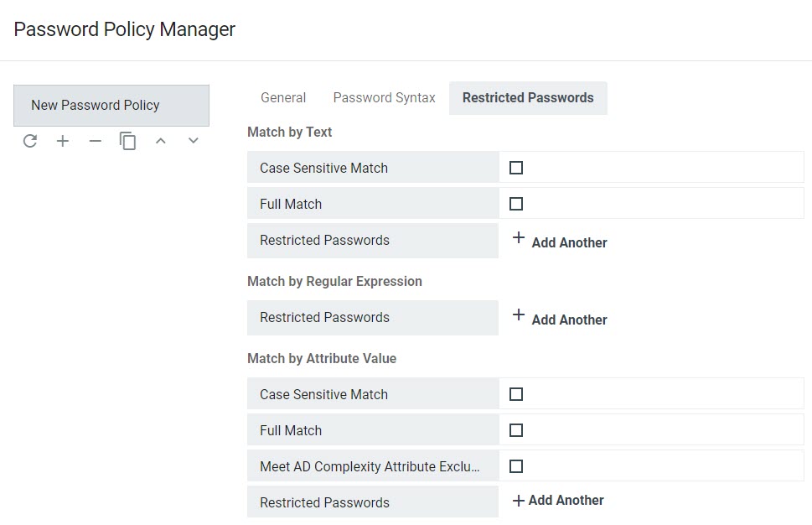Select New Password Policy in the list
Image resolution: width=812 pixels, height=525 pixels.
click(x=111, y=106)
